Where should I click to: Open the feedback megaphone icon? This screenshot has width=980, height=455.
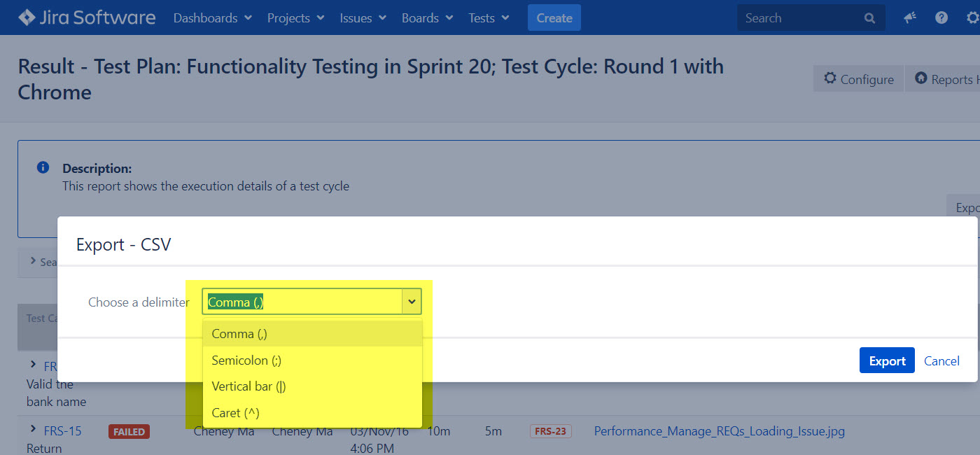[x=910, y=18]
